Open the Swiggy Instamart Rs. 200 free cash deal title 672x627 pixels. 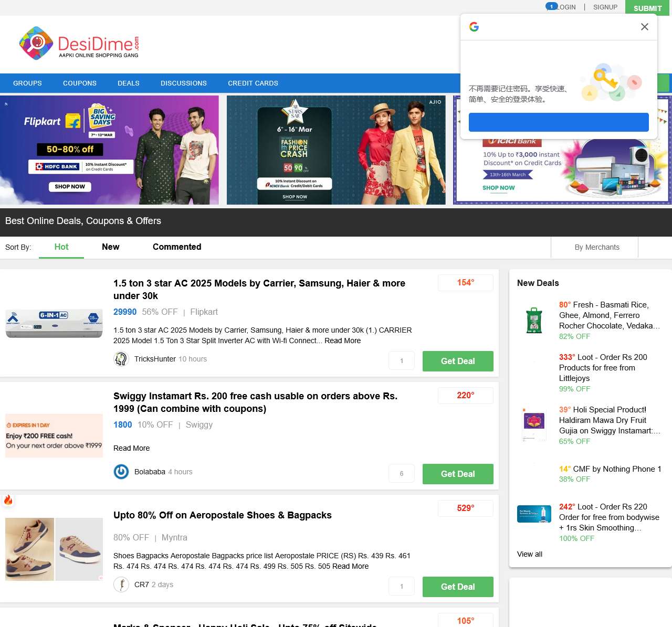click(x=256, y=402)
